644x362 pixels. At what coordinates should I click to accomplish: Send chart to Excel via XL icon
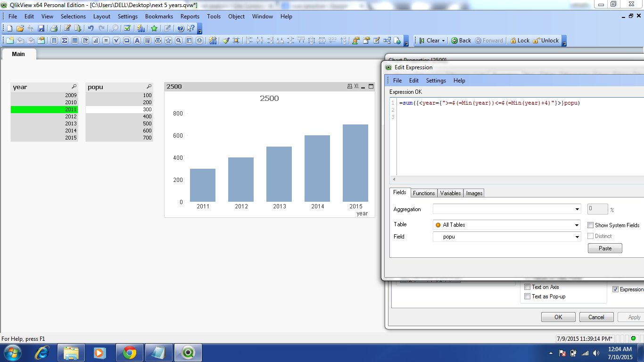pos(357,87)
